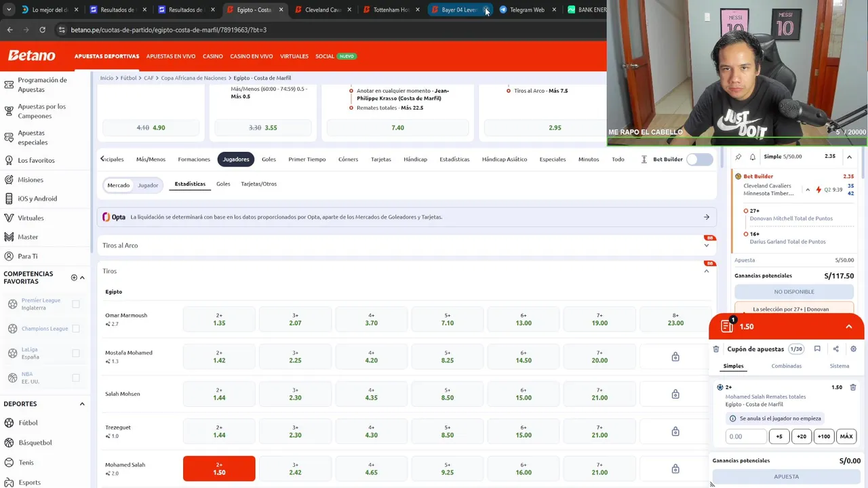This screenshot has width=868, height=488.
Task: Click the Master sidebar icon
Action: click(9, 237)
